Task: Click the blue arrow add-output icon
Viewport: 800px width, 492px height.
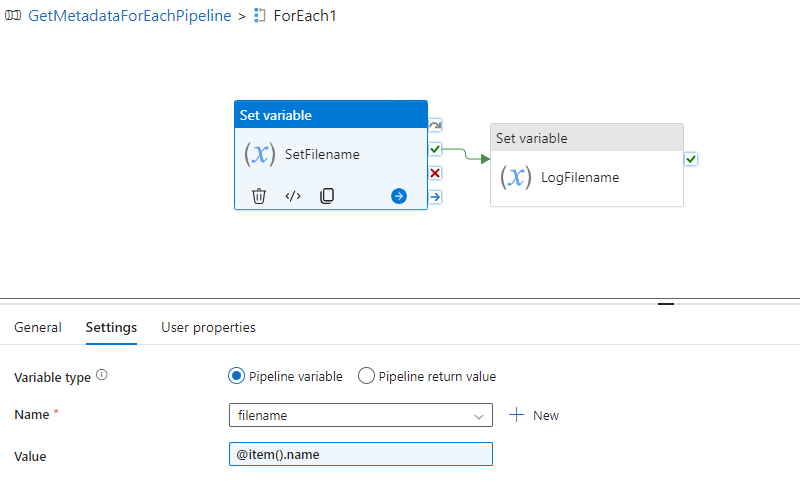Action: click(399, 196)
